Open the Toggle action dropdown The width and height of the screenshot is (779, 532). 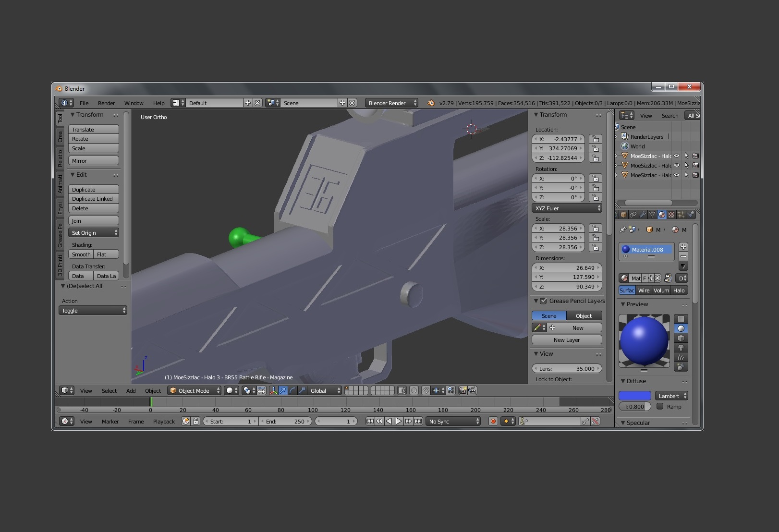click(x=93, y=311)
